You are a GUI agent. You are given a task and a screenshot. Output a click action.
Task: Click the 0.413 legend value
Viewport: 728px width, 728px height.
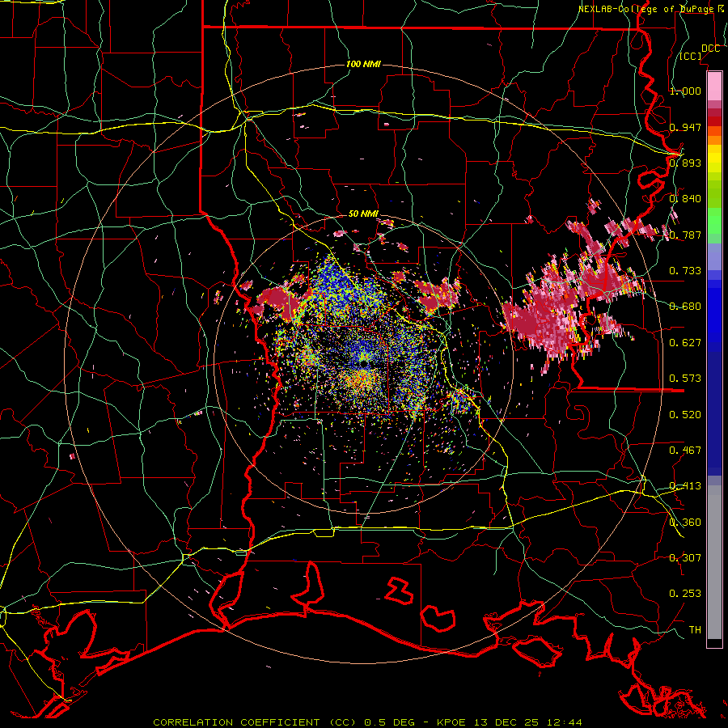(x=685, y=486)
